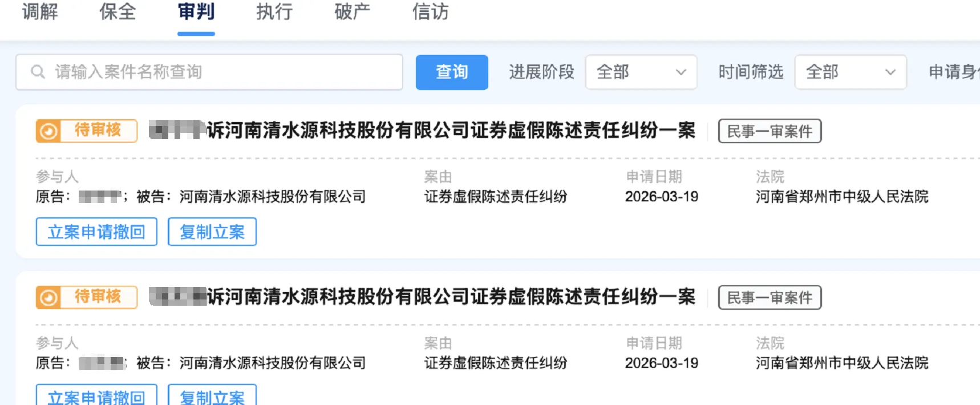This screenshot has height=405, width=980.
Task: Click the blue 查询 button
Action: click(x=452, y=72)
